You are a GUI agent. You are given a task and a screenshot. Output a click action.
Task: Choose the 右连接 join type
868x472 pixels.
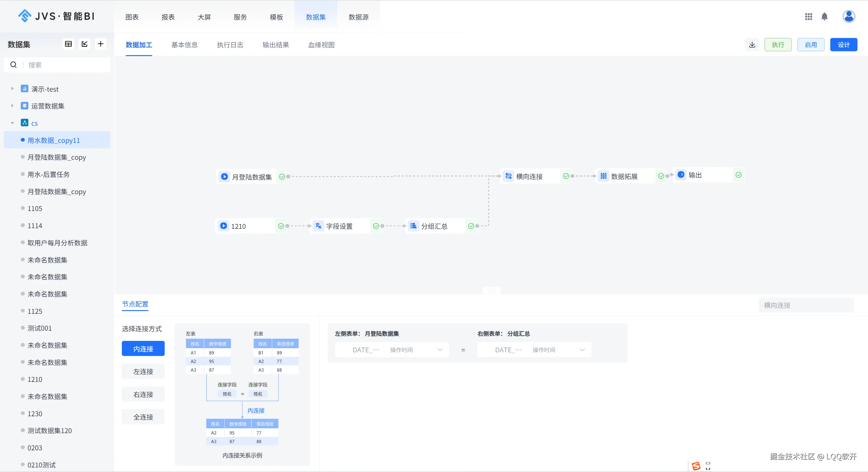pos(143,394)
